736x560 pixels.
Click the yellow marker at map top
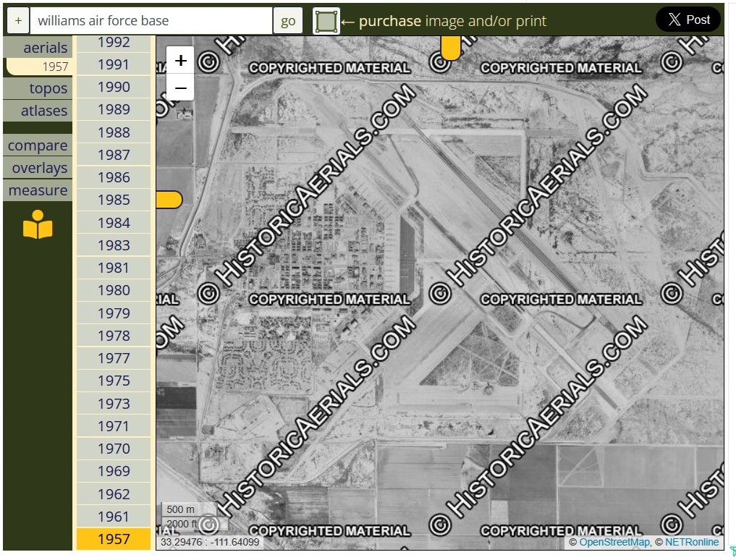point(450,48)
